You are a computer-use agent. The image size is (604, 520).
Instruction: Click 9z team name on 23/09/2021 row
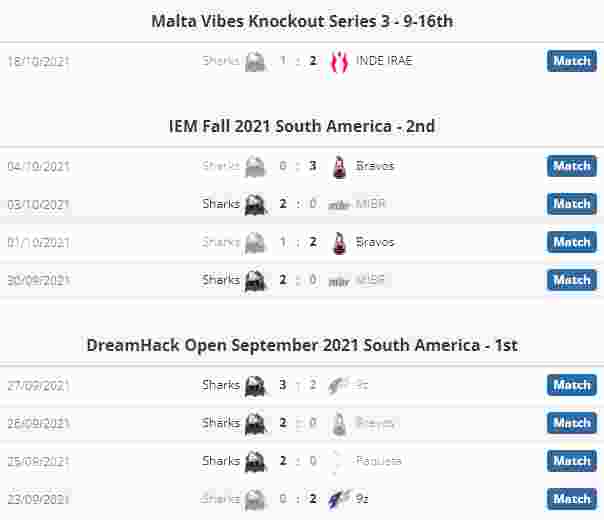point(362,499)
